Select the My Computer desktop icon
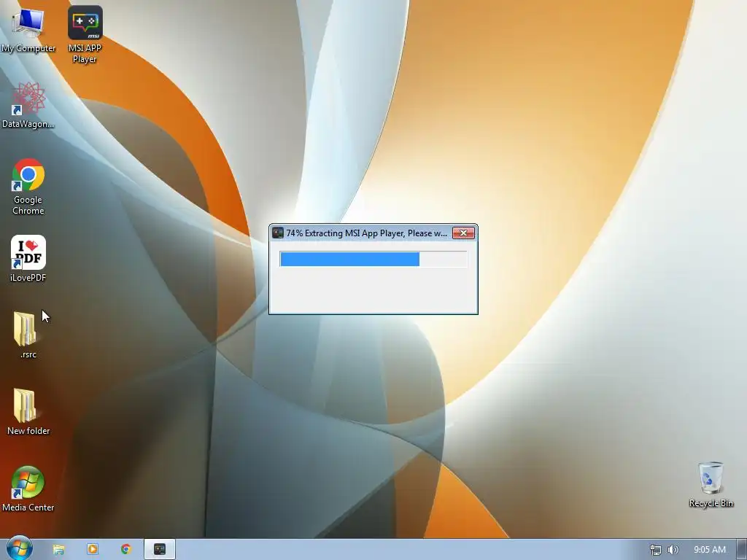This screenshot has height=560, width=747. (28, 29)
